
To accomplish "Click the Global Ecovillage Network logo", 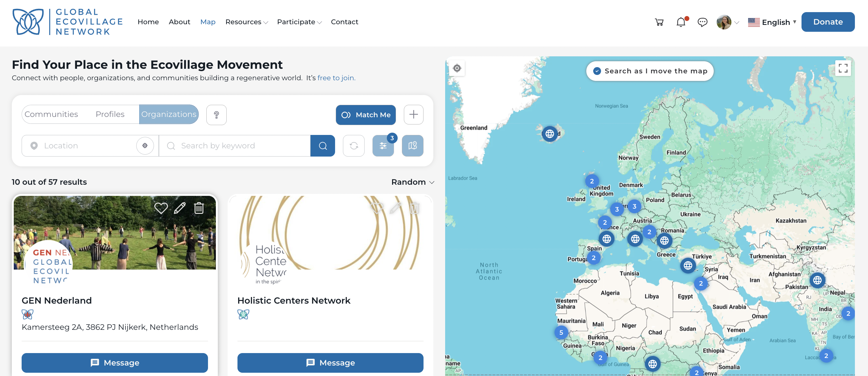I will (67, 22).
